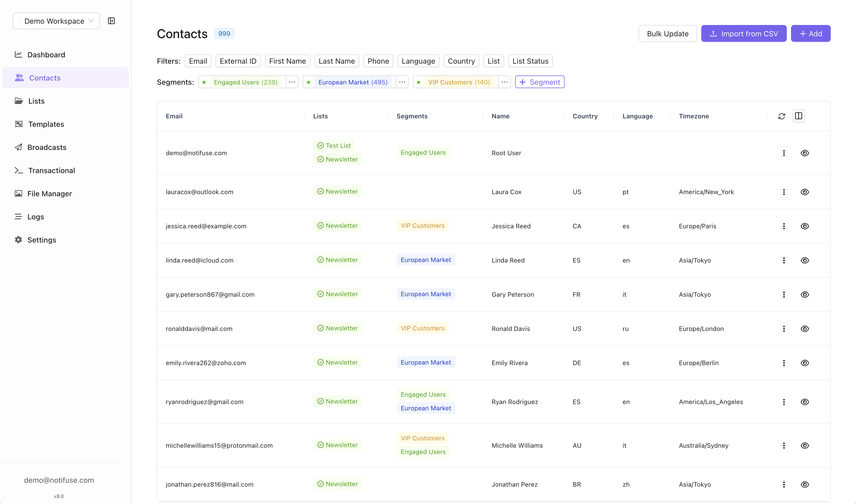Click the Import from CSV button

click(x=743, y=34)
